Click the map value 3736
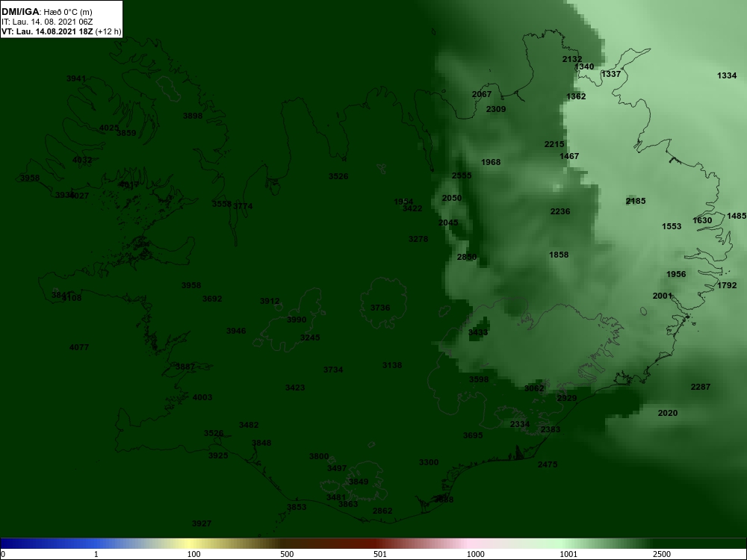 380,308
